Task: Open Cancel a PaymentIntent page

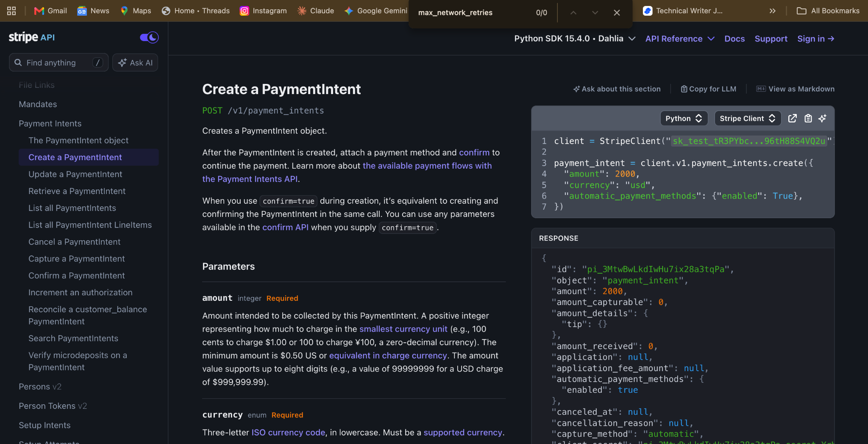Action: (x=74, y=242)
